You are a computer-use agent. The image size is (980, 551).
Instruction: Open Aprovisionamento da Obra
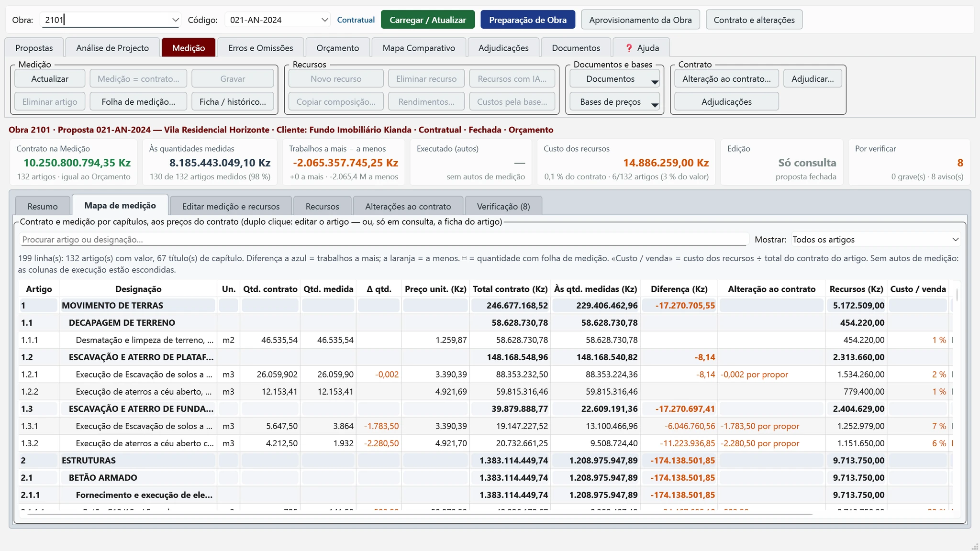point(640,20)
